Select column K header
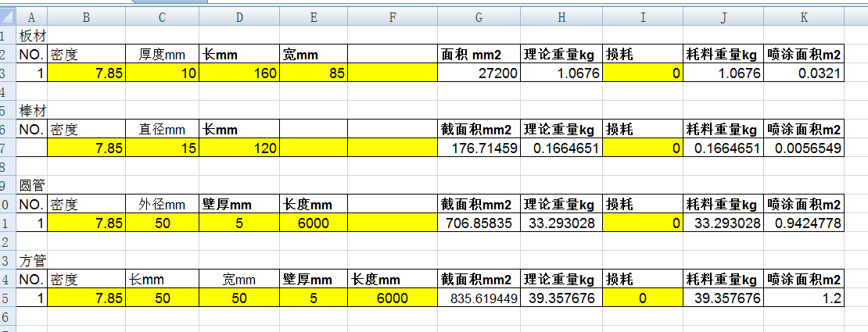The width and height of the screenshot is (868, 332). [x=804, y=17]
